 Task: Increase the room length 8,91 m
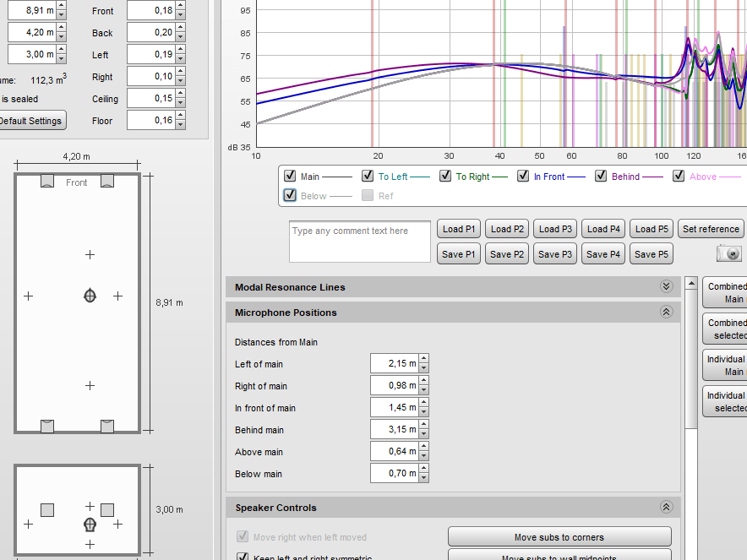coord(61,6)
